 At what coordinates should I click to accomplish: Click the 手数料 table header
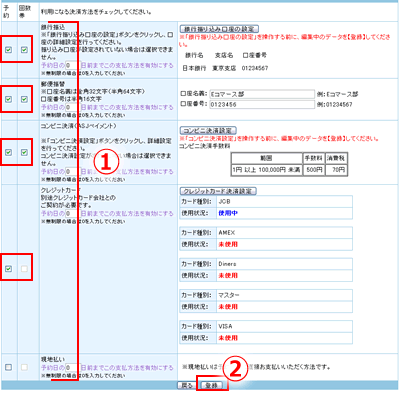(x=314, y=158)
